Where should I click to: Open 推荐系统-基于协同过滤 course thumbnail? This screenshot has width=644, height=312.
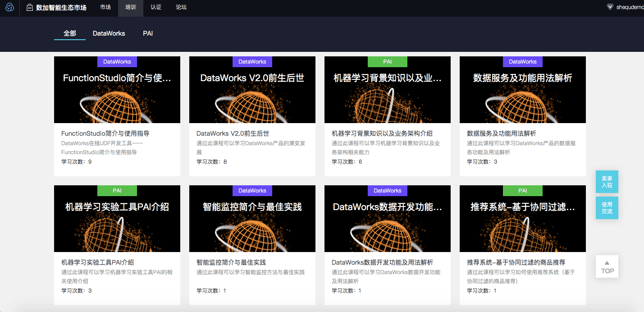(523, 219)
